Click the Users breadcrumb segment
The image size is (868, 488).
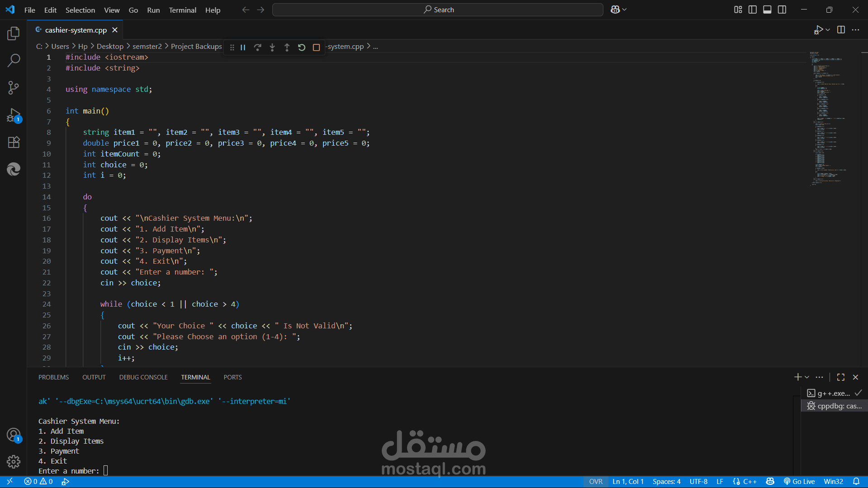click(60, 47)
